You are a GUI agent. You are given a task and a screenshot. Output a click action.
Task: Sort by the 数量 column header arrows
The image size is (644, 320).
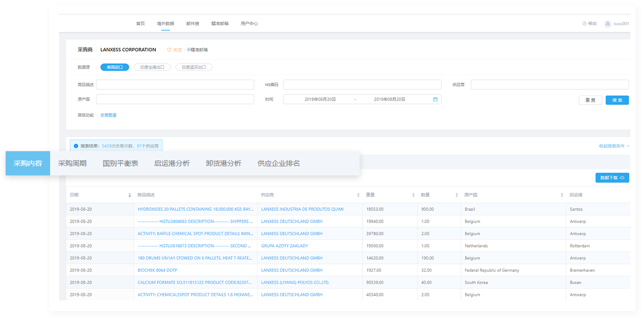tap(457, 195)
